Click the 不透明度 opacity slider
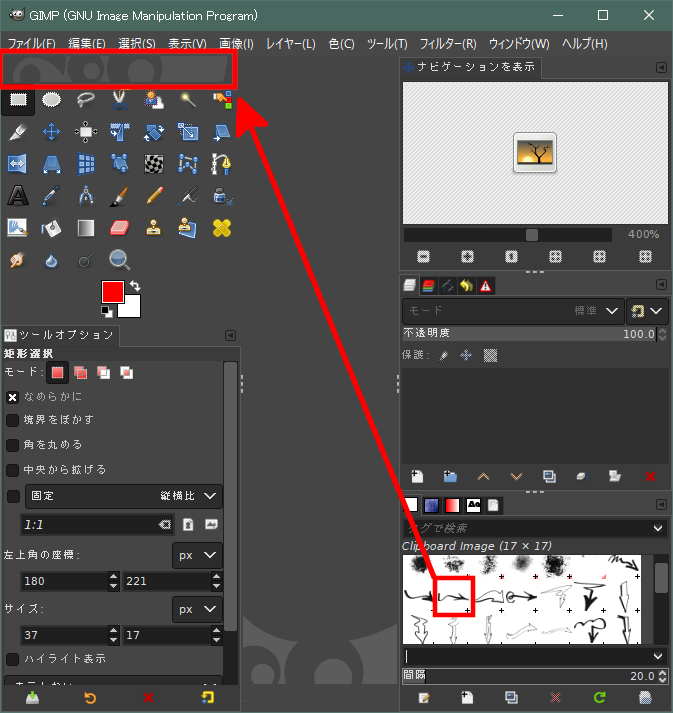Screen dimensions: 673x713 pos(529,334)
